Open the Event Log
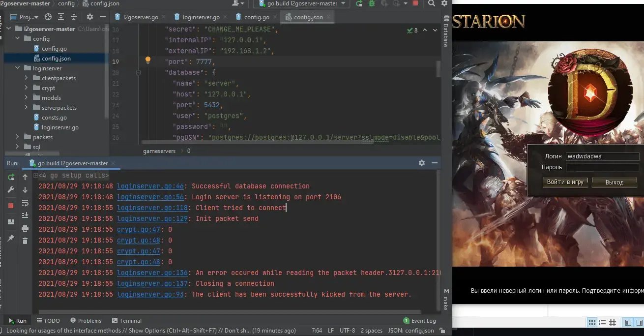The image size is (644, 336). point(419,320)
